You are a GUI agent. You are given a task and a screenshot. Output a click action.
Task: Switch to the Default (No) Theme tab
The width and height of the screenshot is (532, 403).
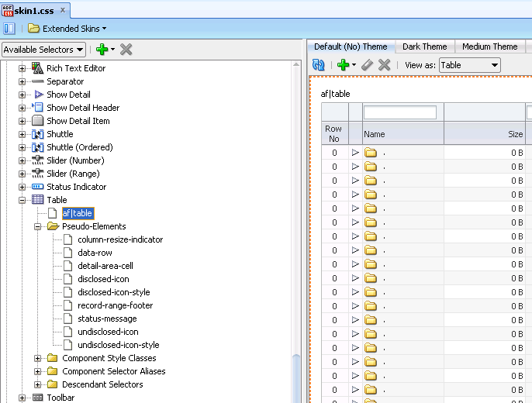coord(351,46)
